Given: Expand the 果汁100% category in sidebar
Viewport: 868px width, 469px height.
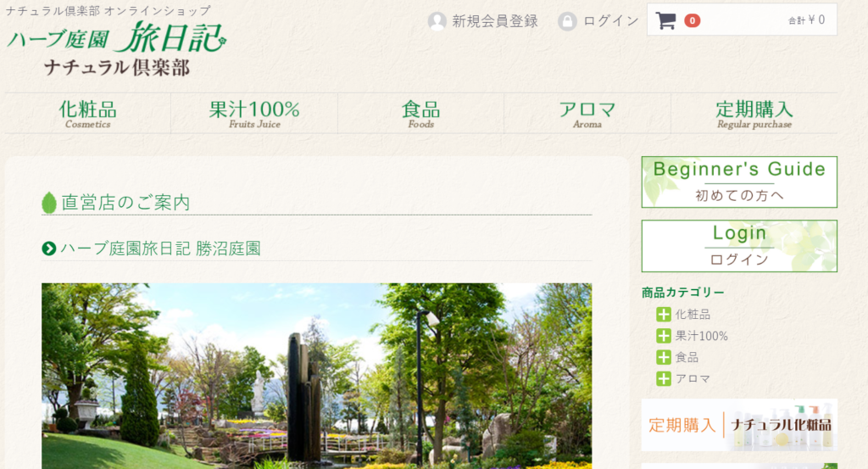Looking at the screenshot, I should [x=664, y=336].
